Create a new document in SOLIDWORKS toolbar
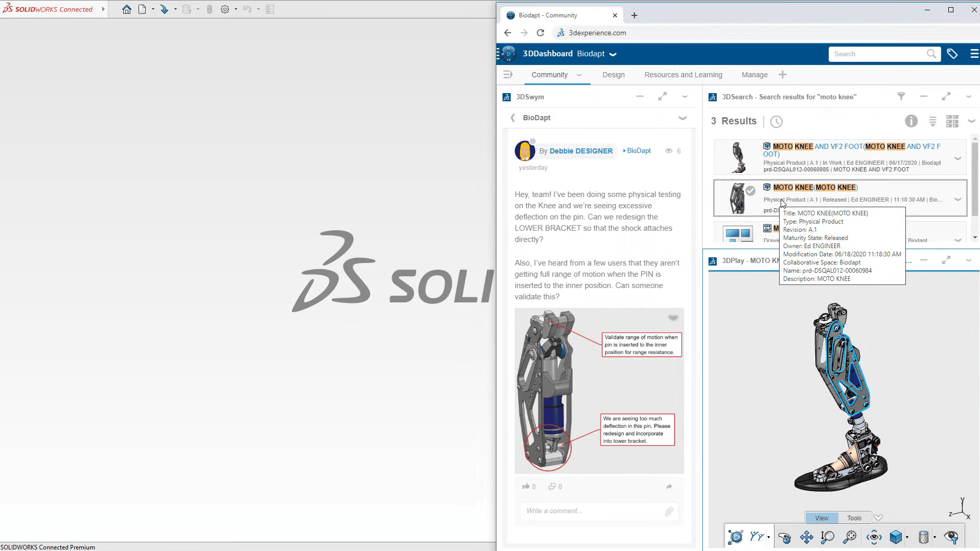This screenshot has height=551, width=980. tap(142, 9)
